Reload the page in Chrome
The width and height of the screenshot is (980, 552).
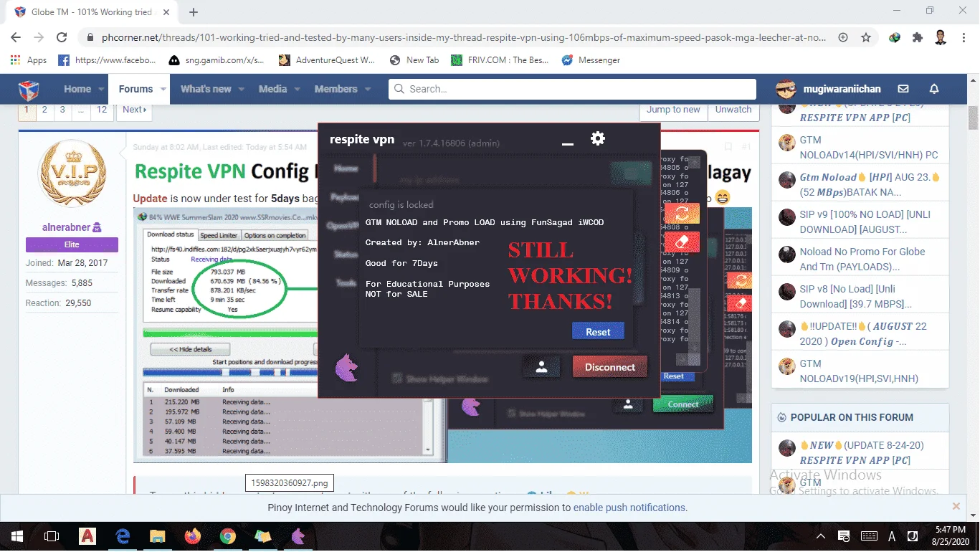62,37
